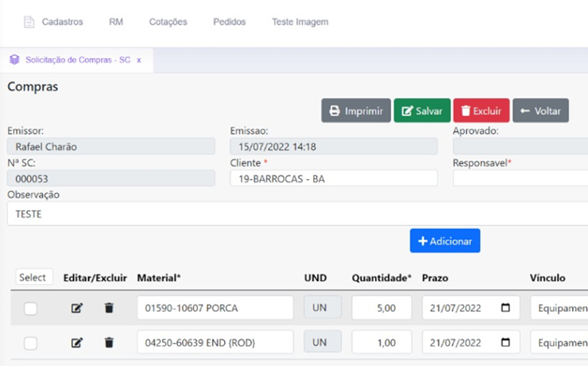This screenshot has width=588, height=366.
Task: Click edit icon for END {ROD} row
Action: [x=77, y=343]
